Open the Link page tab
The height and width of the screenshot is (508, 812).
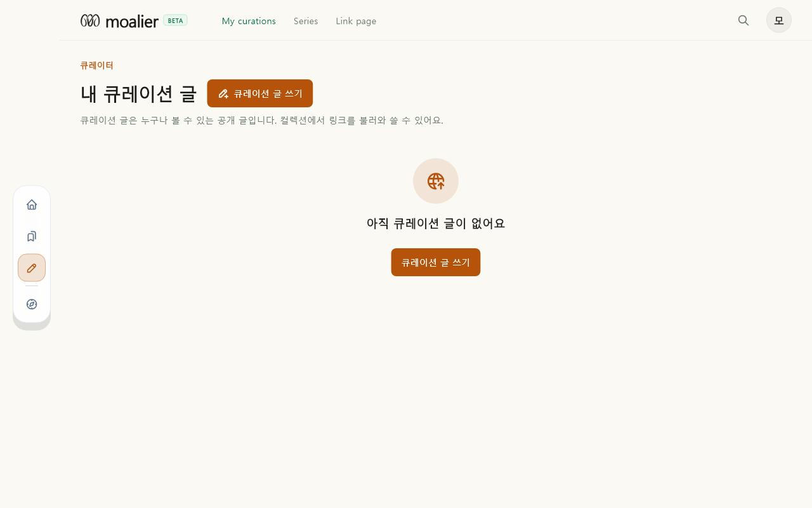click(x=356, y=21)
